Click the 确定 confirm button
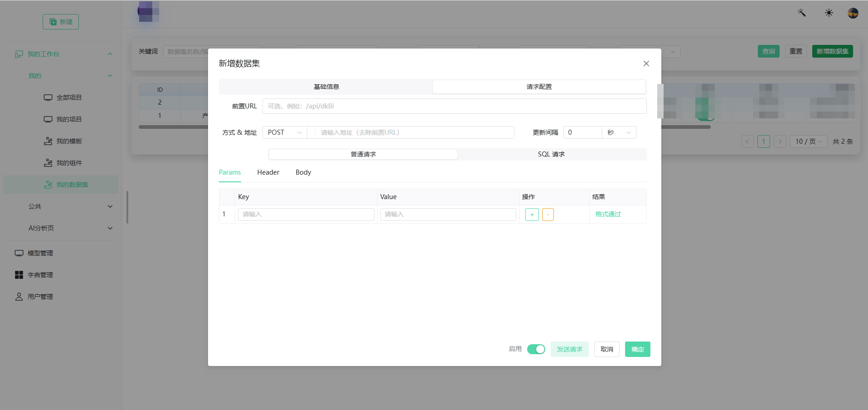Image resolution: width=868 pixels, height=410 pixels. coord(638,349)
